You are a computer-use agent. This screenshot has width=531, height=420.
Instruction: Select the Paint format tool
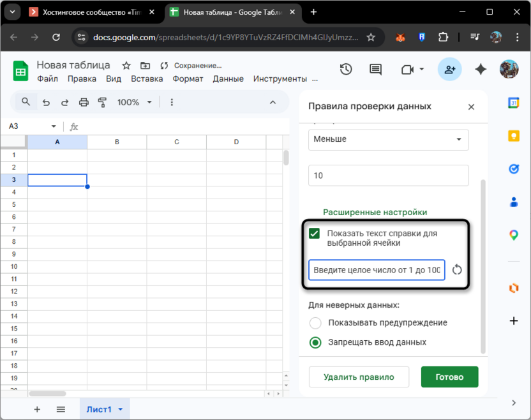(x=102, y=102)
